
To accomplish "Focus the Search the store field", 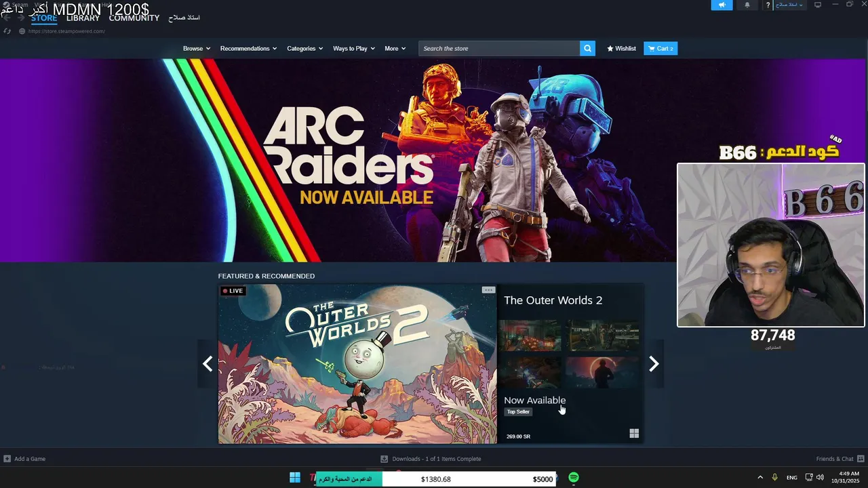I will (499, 48).
